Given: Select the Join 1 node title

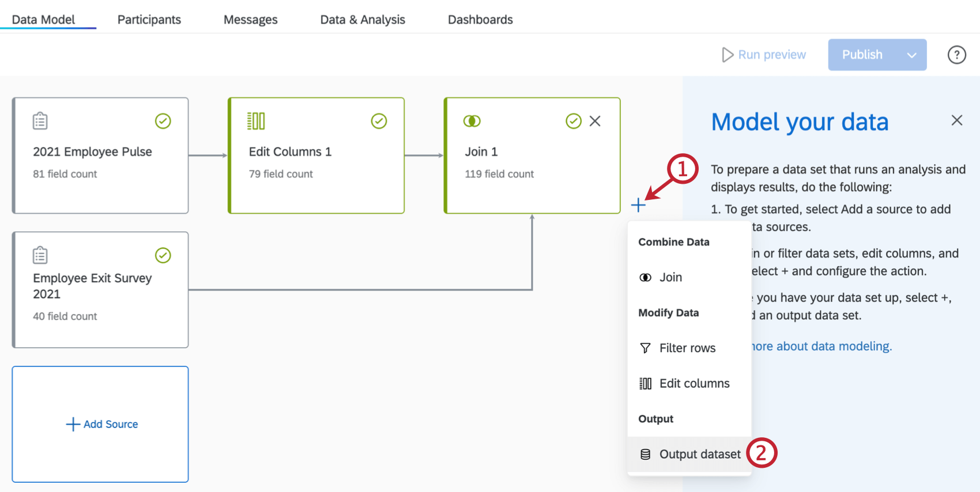Looking at the screenshot, I should (481, 152).
